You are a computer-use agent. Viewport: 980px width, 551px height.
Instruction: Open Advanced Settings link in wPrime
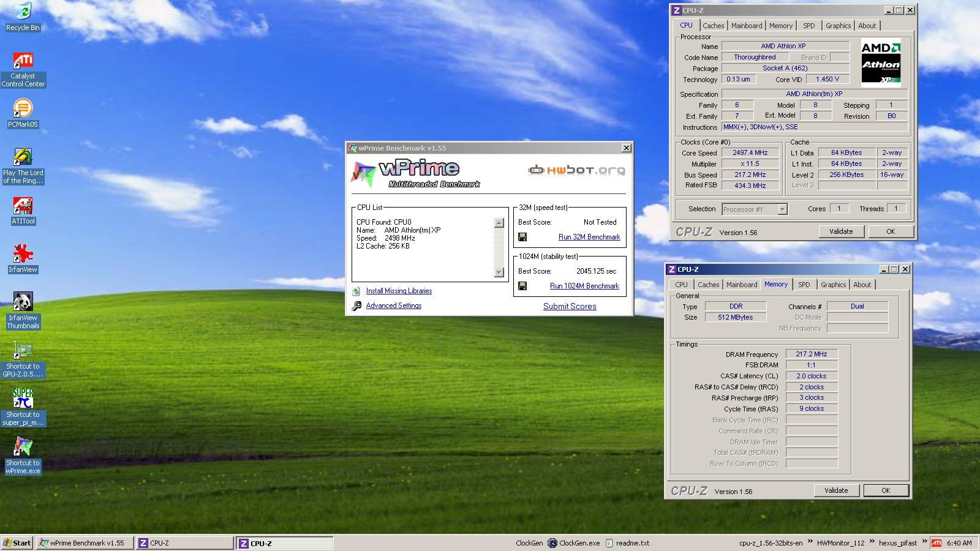393,305
